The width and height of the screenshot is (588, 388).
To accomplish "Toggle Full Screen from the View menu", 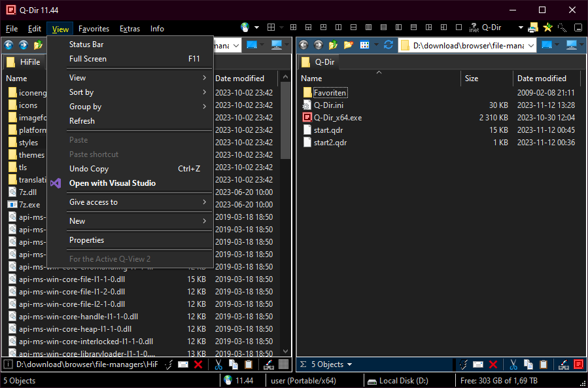I will point(88,59).
